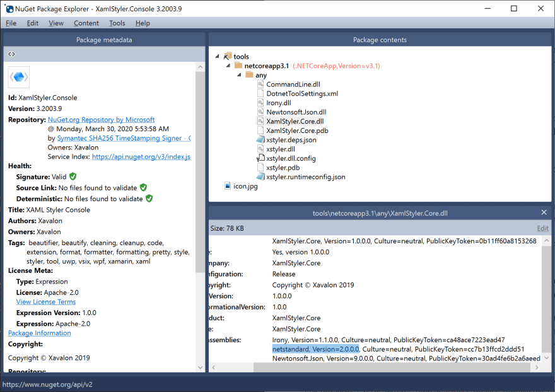Click the xstyler.dll file icon
The width and height of the screenshot is (555, 392).
(260, 149)
